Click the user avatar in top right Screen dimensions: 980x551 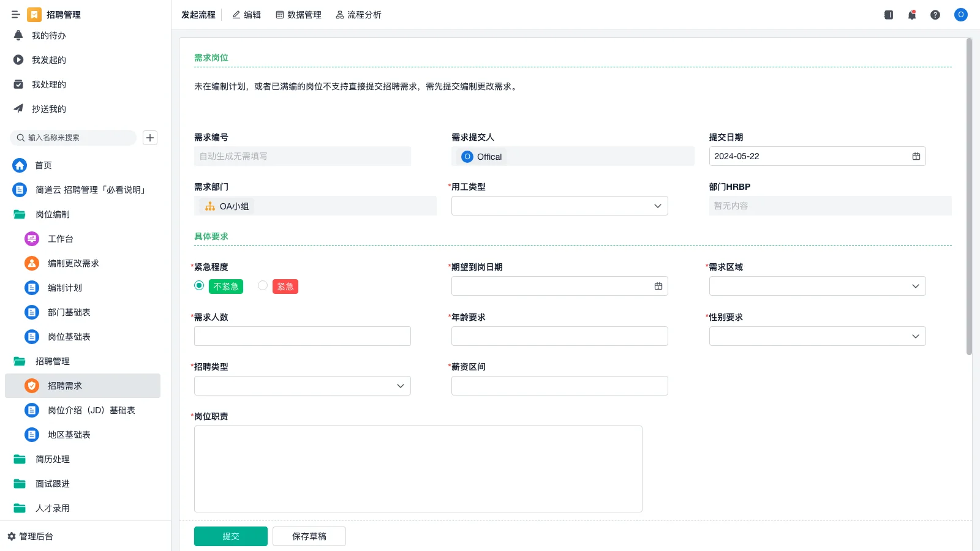(960, 15)
